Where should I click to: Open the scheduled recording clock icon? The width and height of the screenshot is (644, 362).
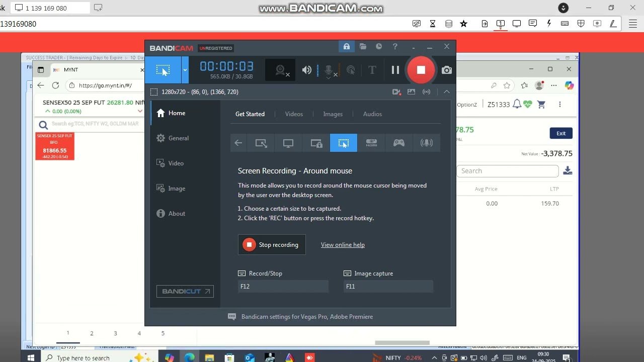click(x=379, y=46)
